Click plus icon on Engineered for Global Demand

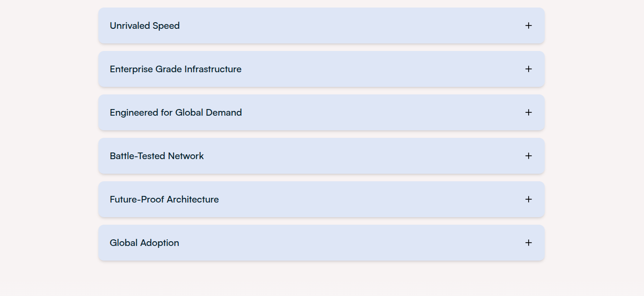pyautogui.click(x=529, y=112)
